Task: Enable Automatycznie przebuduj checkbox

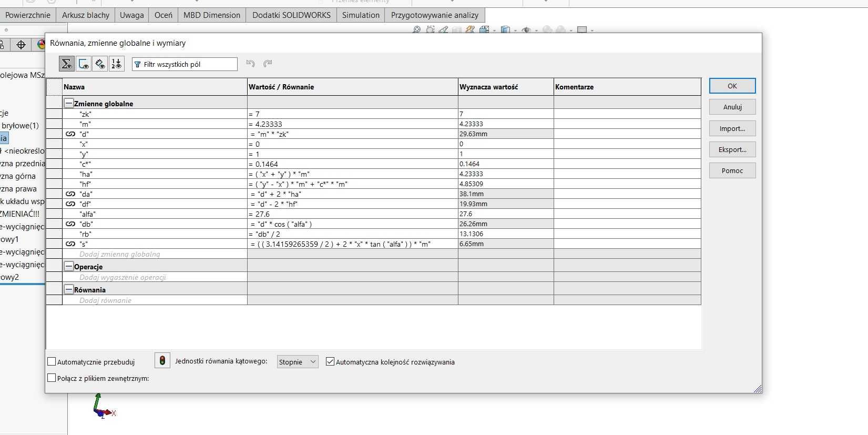Action: pyautogui.click(x=52, y=361)
